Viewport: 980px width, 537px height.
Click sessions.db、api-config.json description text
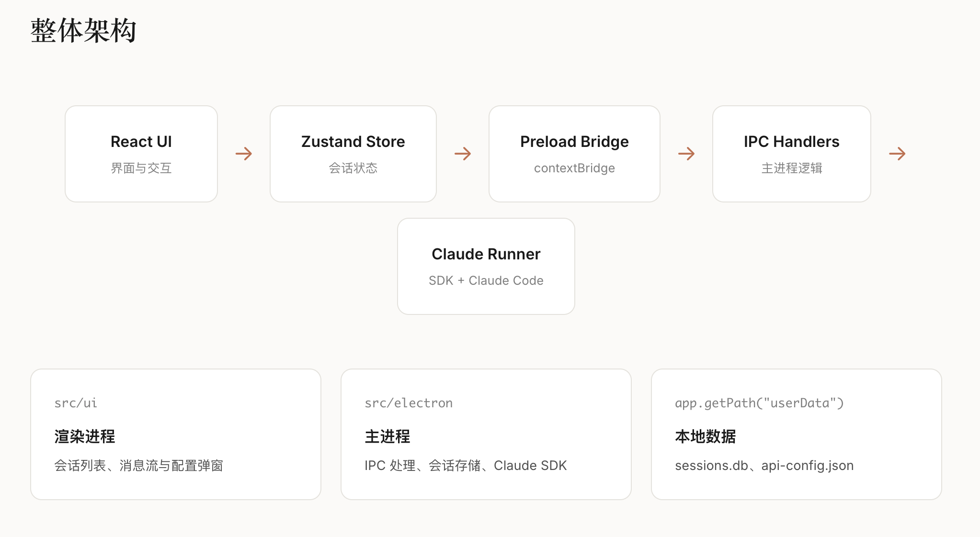point(764,465)
